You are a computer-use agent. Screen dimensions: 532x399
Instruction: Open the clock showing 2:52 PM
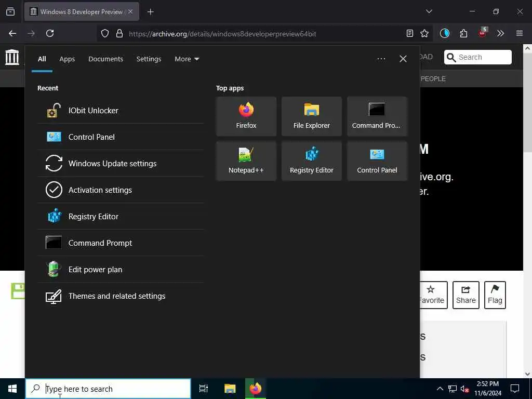(488, 389)
